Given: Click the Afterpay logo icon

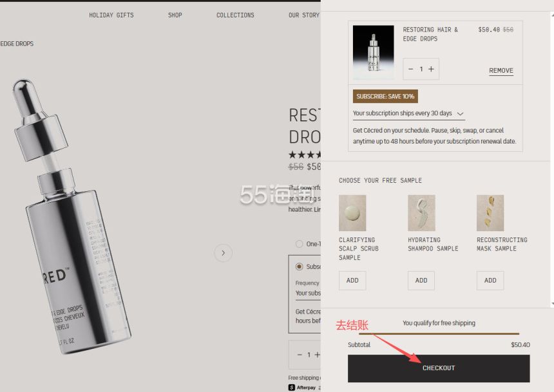Looking at the screenshot, I should (291, 387).
